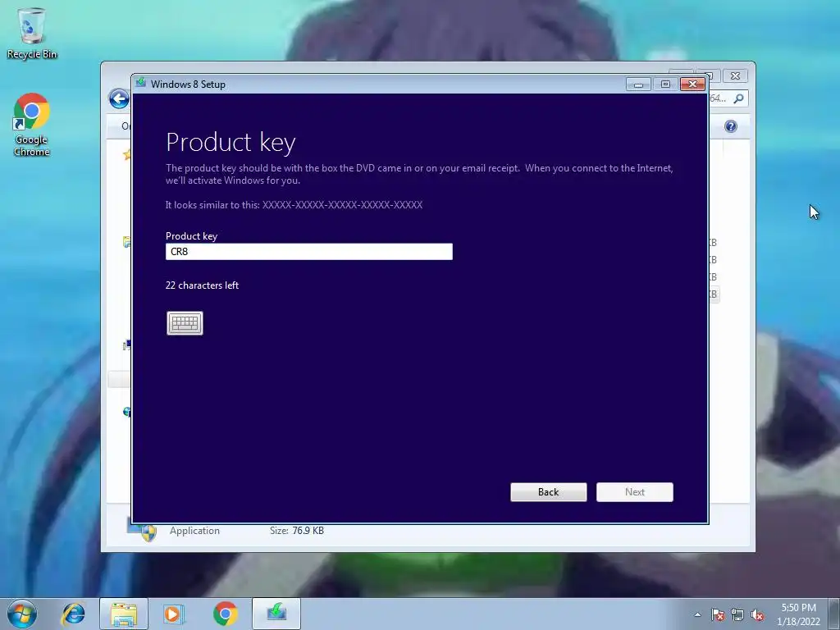
Task: Open the Windows Start menu
Action: tap(22, 614)
